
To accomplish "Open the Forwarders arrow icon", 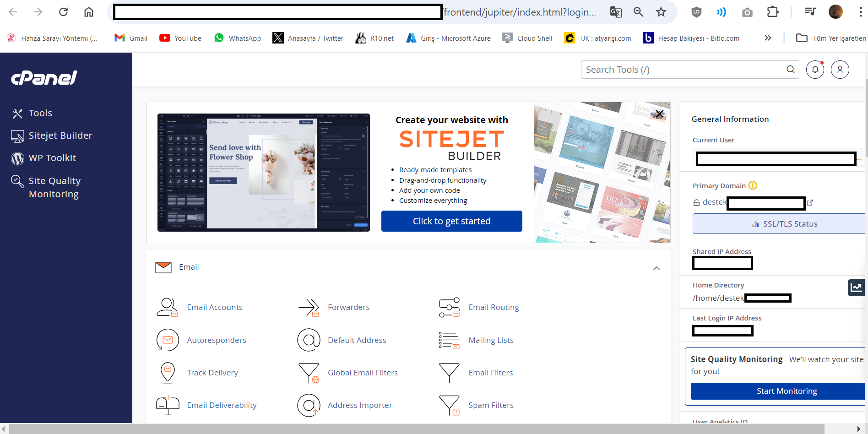I will coord(309,307).
